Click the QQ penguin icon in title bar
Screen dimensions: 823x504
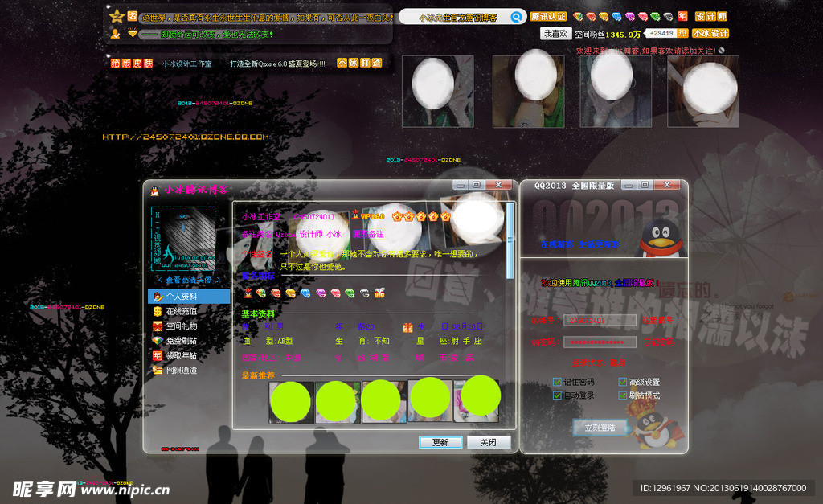[x=154, y=190]
